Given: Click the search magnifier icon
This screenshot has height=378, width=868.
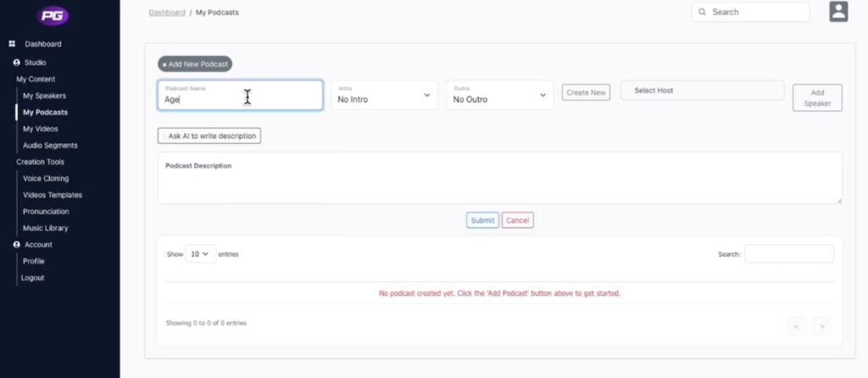Looking at the screenshot, I should pyautogui.click(x=702, y=12).
